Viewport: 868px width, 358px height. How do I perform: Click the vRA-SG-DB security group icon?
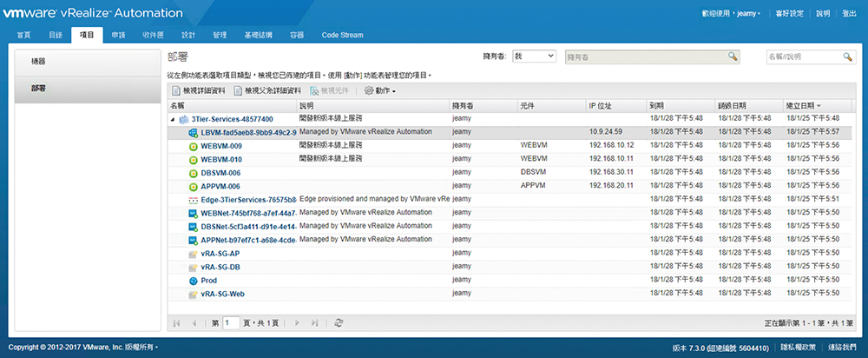click(x=194, y=267)
